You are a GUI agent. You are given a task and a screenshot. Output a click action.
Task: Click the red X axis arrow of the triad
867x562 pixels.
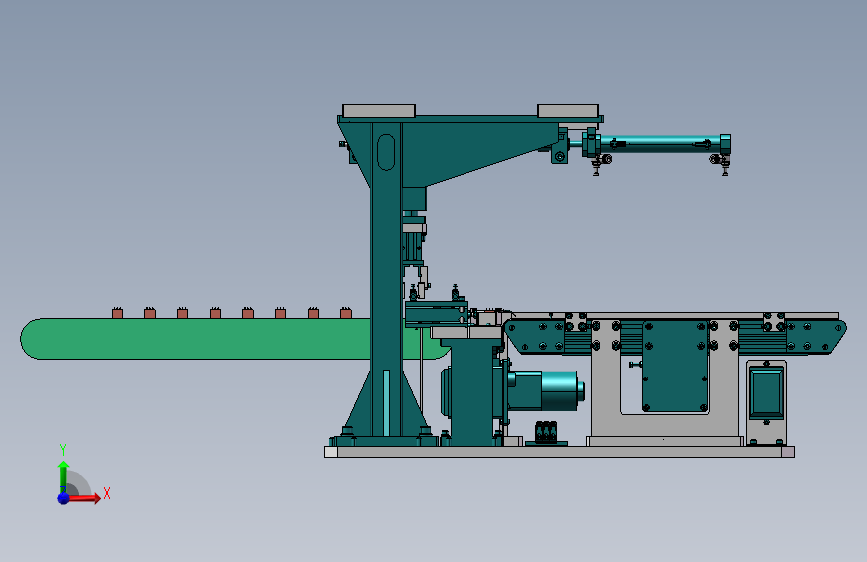pyautogui.click(x=84, y=498)
